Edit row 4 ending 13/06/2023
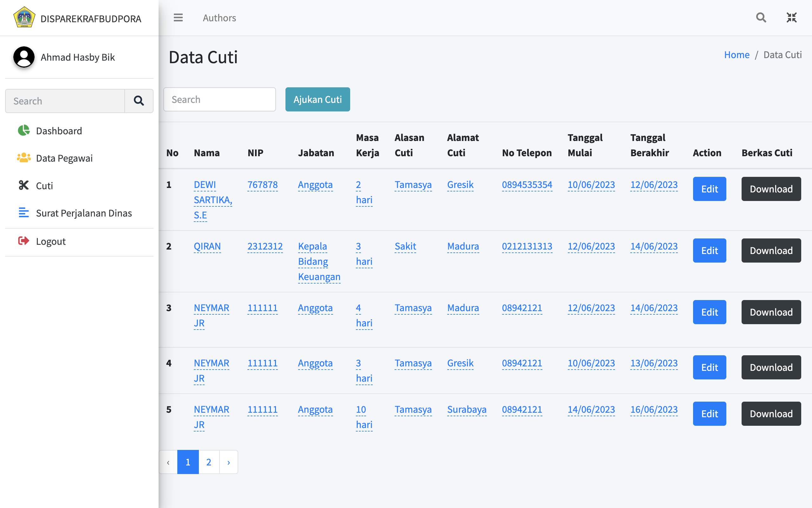Viewport: 812px width, 508px height. pos(709,367)
